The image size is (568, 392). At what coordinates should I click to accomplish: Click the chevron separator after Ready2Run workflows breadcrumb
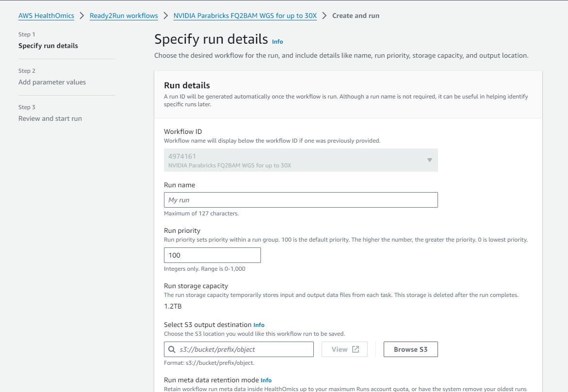pyautogui.click(x=166, y=16)
